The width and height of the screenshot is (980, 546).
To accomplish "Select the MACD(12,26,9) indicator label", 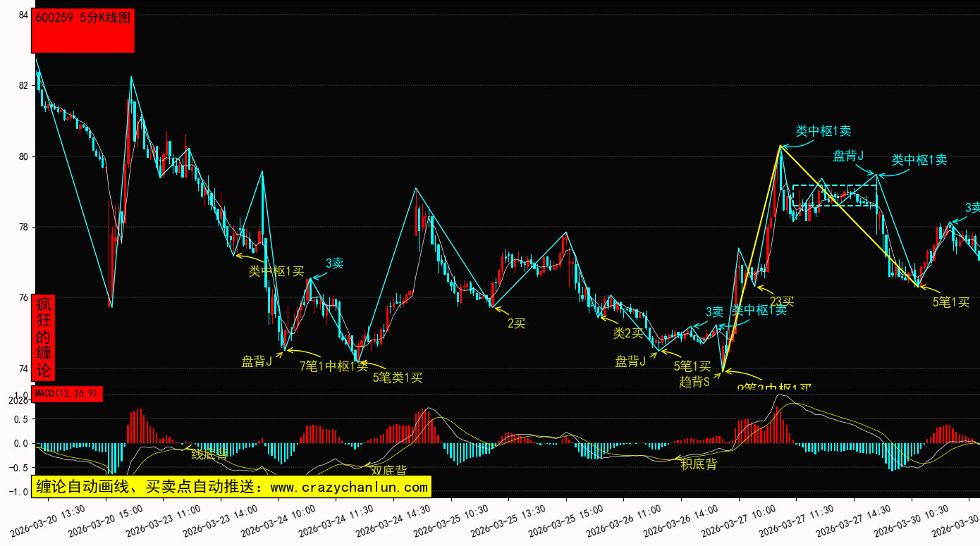I will click(68, 393).
